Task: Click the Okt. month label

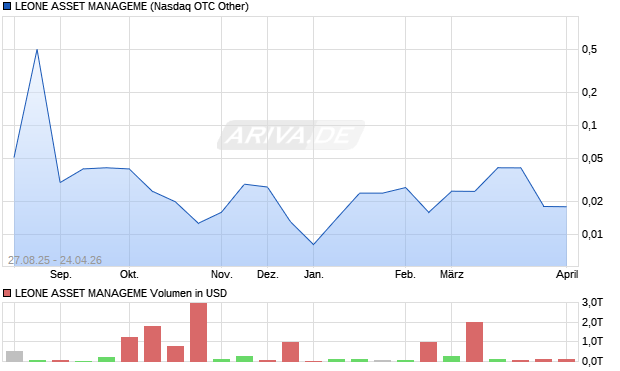Action: [129, 274]
